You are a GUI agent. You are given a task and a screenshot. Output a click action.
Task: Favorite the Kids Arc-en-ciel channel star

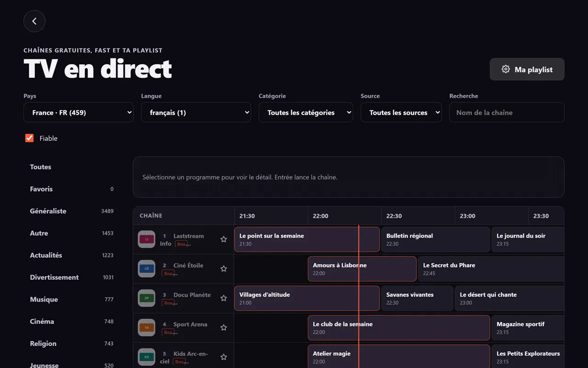[x=224, y=357]
